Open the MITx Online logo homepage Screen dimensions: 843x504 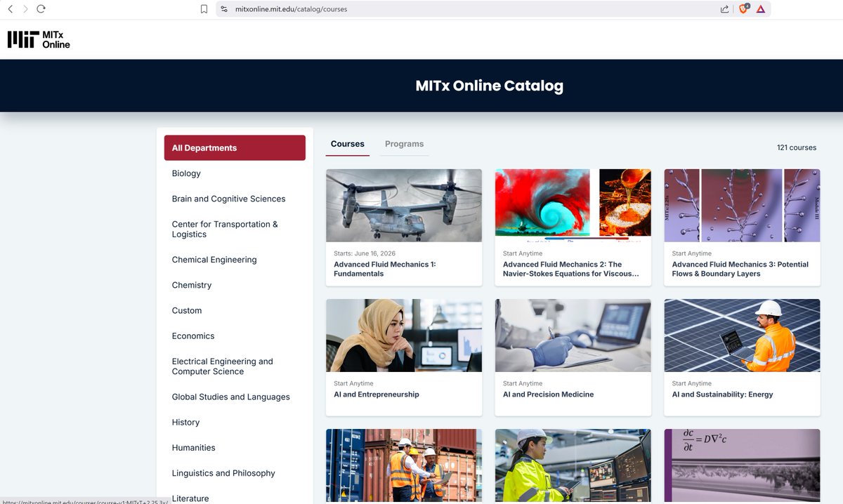[x=39, y=39]
